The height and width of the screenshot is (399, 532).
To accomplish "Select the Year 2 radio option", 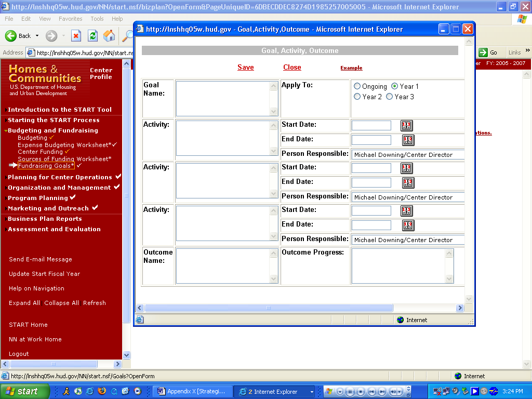I will pyautogui.click(x=357, y=97).
